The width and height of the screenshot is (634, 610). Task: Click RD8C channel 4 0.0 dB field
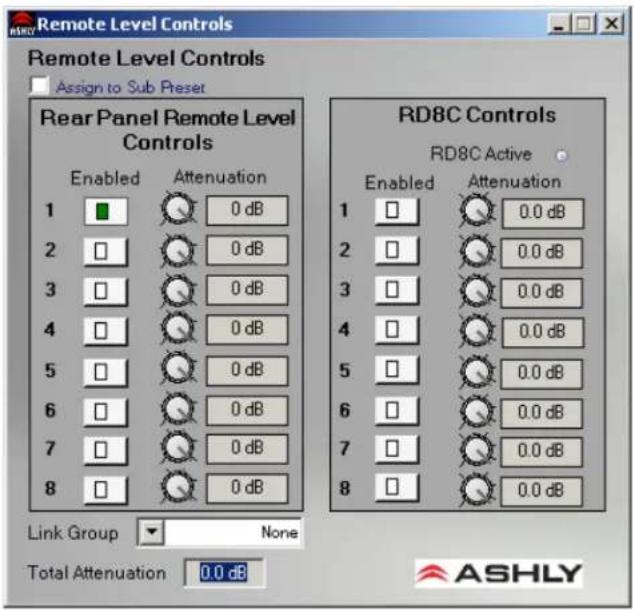543,332
